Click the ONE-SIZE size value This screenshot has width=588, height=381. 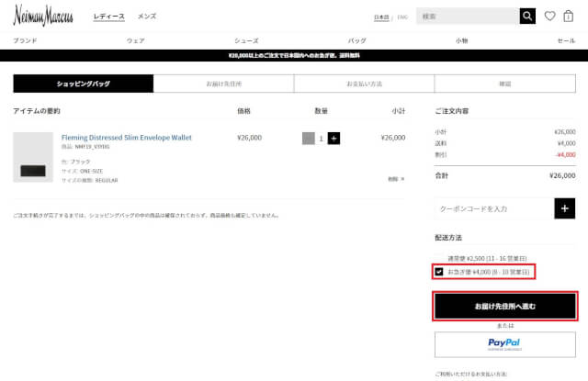click(91, 171)
